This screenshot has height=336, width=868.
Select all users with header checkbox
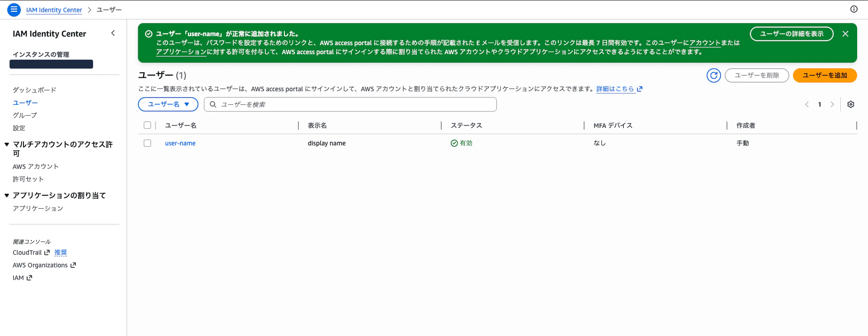147,125
